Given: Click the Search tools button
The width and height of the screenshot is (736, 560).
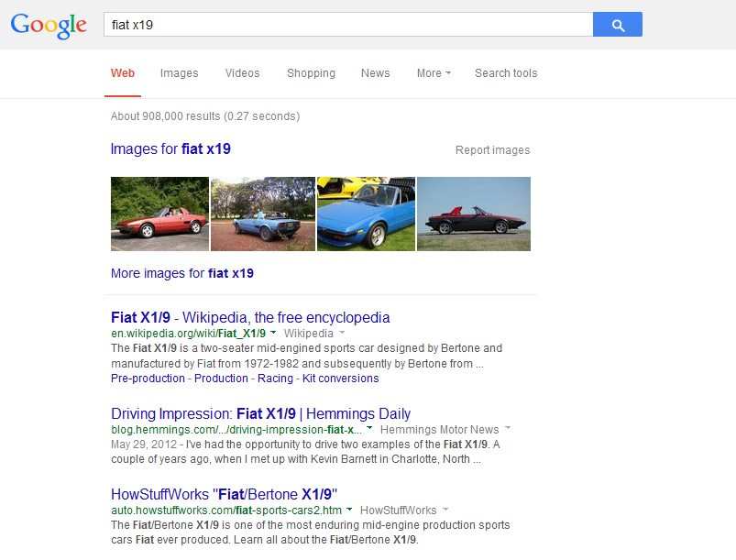Looking at the screenshot, I should (x=506, y=73).
